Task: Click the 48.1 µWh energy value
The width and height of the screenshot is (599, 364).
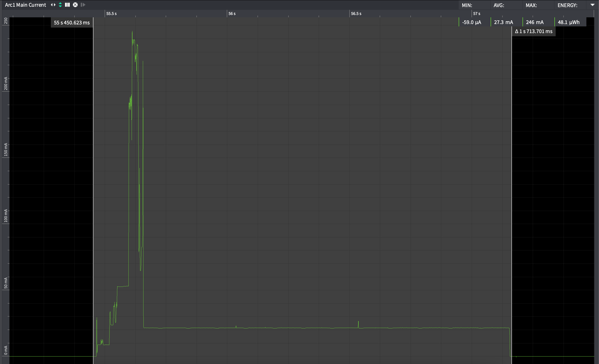Action: pyautogui.click(x=568, y=22)
